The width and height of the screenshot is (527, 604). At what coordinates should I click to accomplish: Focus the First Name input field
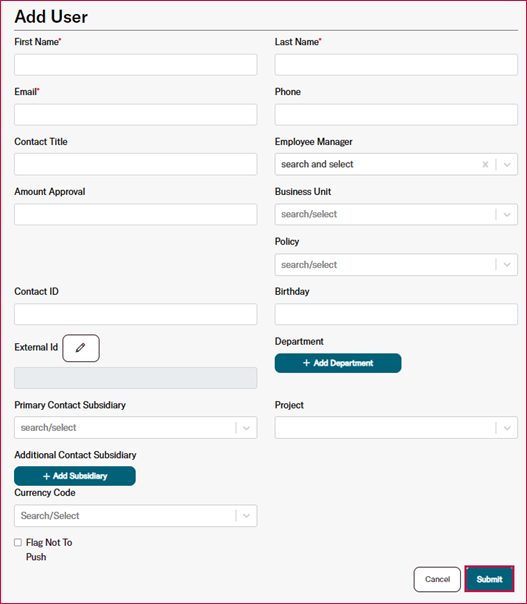(x=136, y=65)
